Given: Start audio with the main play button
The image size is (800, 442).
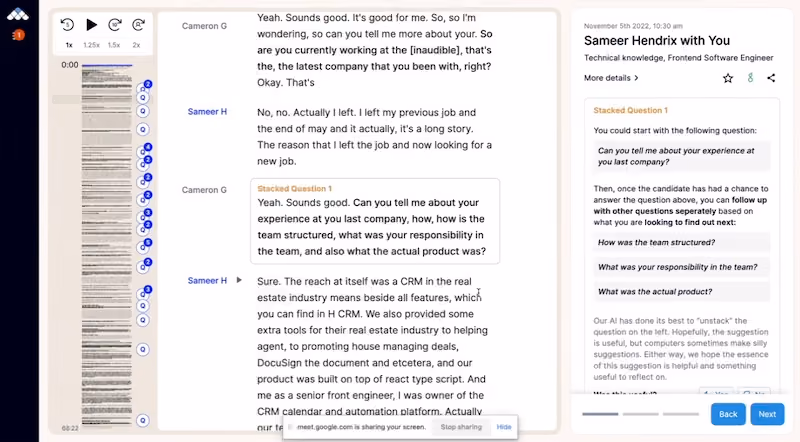Looking at the screenshot, I should click(x=91, y=24).
